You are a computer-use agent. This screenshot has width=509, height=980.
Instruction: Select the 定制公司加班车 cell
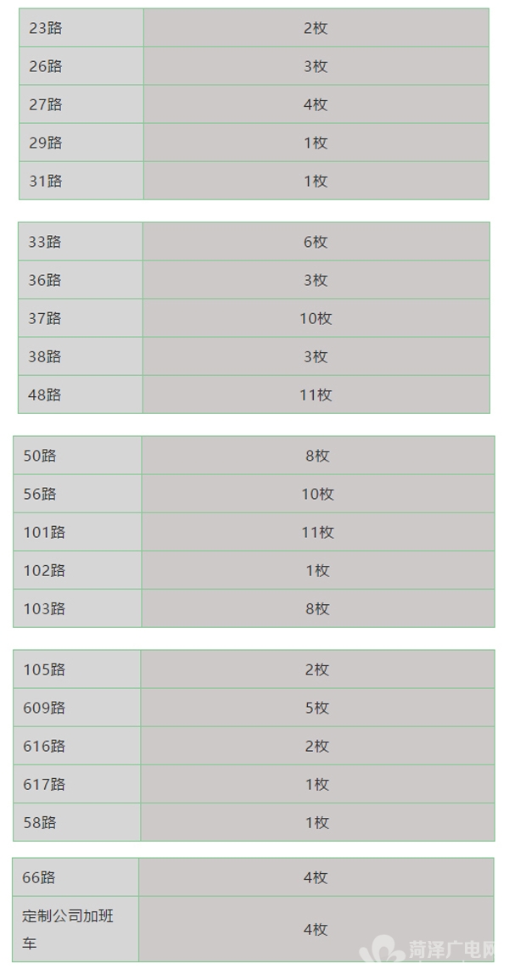click(68, 929)
